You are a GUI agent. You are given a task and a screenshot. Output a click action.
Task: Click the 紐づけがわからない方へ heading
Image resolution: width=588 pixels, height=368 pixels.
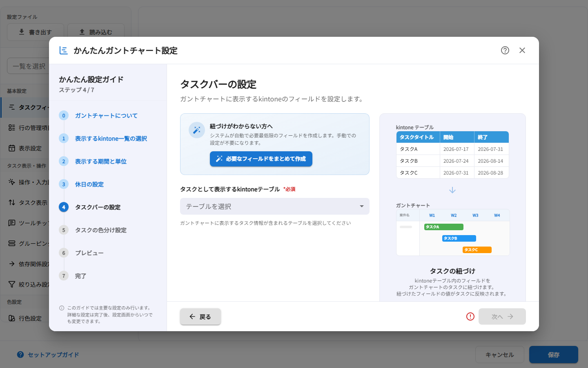(x=241, y=126)
